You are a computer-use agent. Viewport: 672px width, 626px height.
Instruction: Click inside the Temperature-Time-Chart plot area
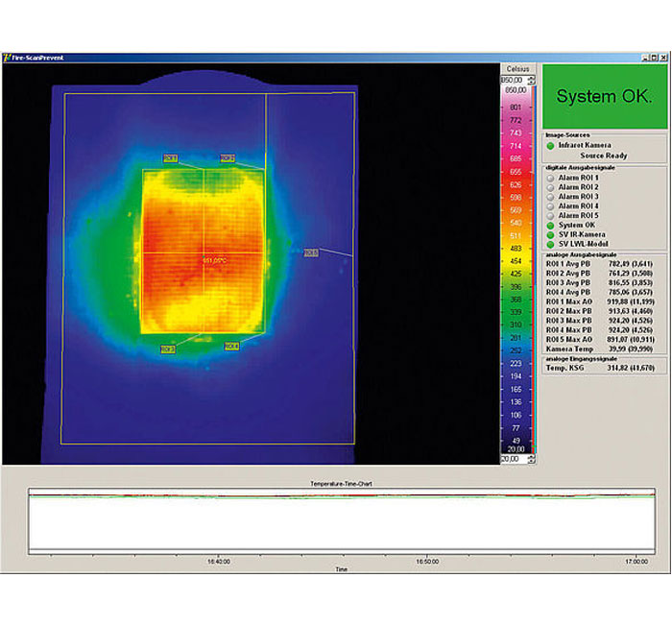[x=341, y=523]
